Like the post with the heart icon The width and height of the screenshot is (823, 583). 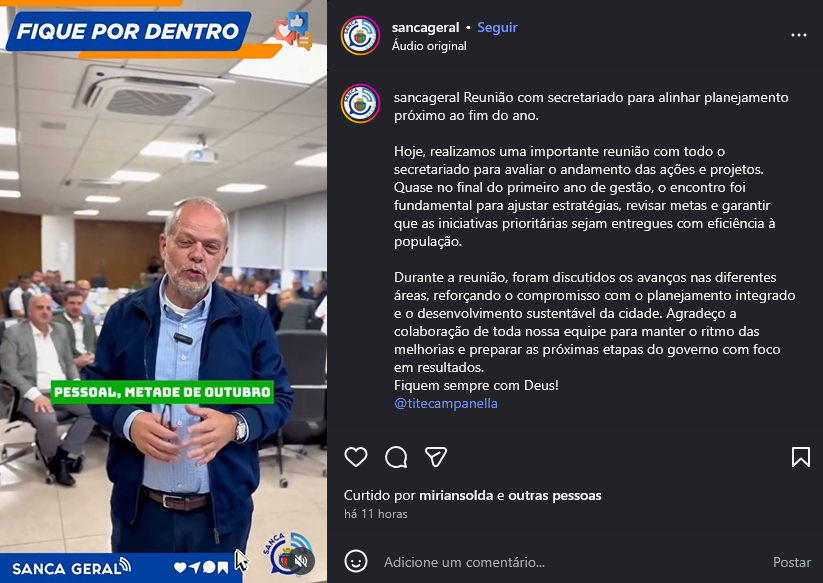tap(356, 457)
